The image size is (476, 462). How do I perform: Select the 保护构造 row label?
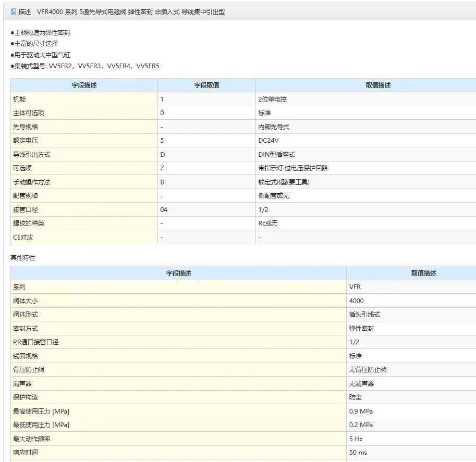point(178,397)
